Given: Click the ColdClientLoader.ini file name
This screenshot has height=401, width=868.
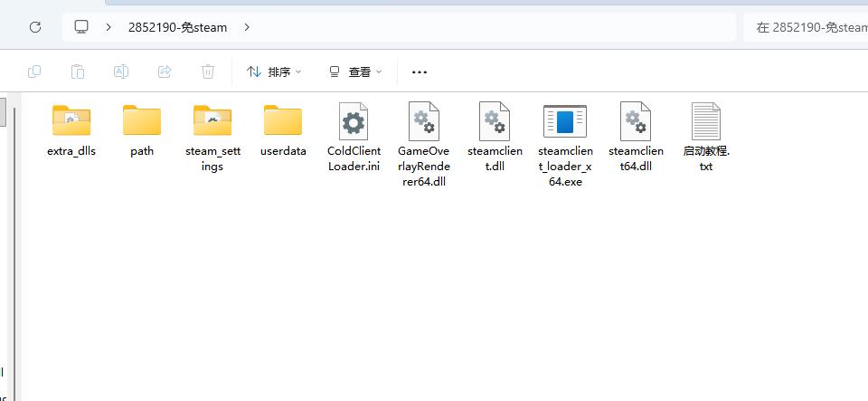Looking at the screenshot, I should 354,159.
